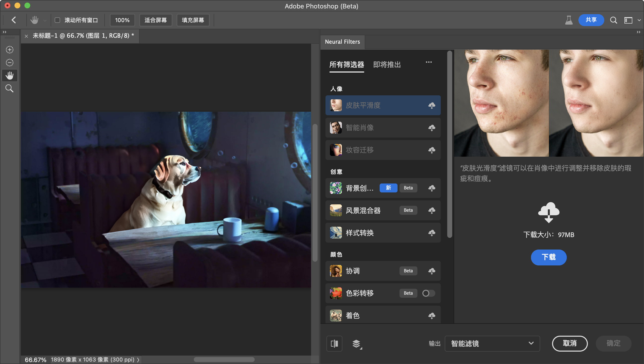Viewport: 644px width, 364px height.
Task: Click the 取消 button
Action: 569,343
